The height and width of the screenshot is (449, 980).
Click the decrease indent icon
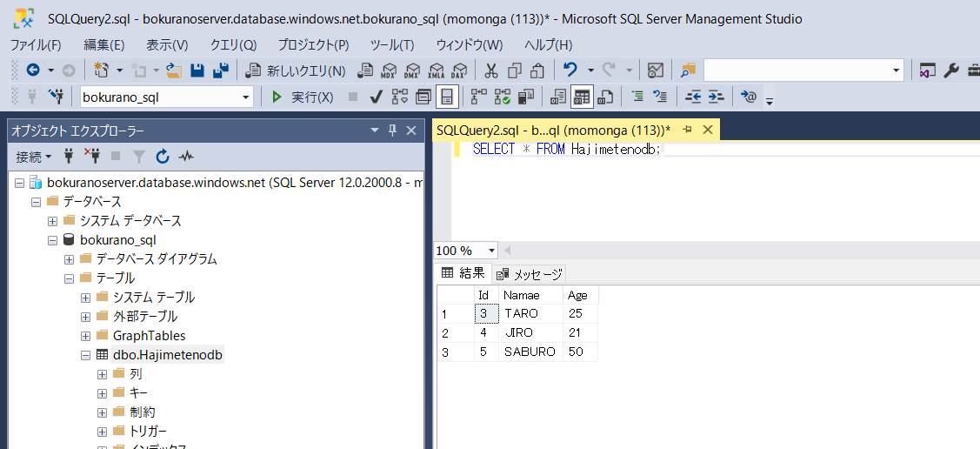tap(692, 97)
